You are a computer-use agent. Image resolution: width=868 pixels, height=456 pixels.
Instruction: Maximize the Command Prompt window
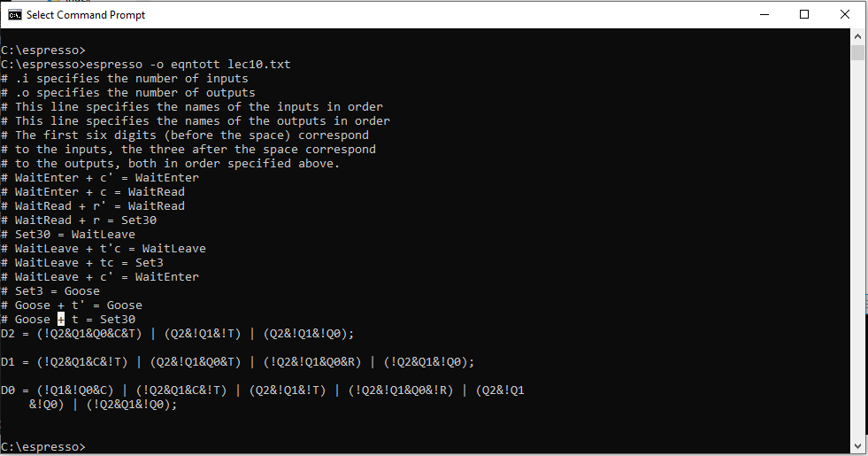803,14
